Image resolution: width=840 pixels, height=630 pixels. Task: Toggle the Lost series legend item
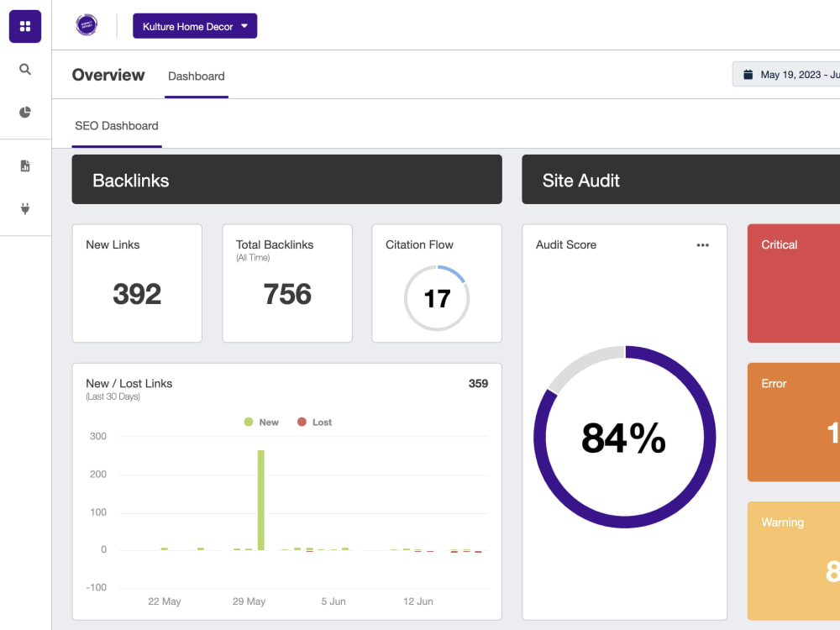pos(314,423)
